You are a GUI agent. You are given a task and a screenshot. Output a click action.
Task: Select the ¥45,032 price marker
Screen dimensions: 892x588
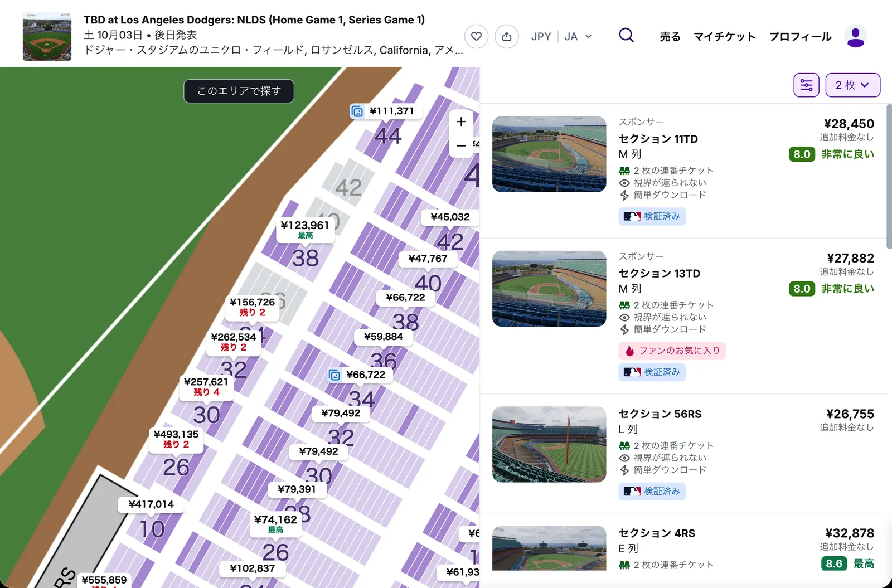click(x=450, y=217)
